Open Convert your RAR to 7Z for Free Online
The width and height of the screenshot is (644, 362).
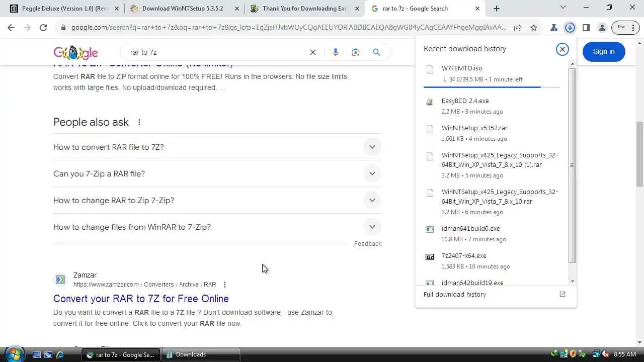(141, 299)
